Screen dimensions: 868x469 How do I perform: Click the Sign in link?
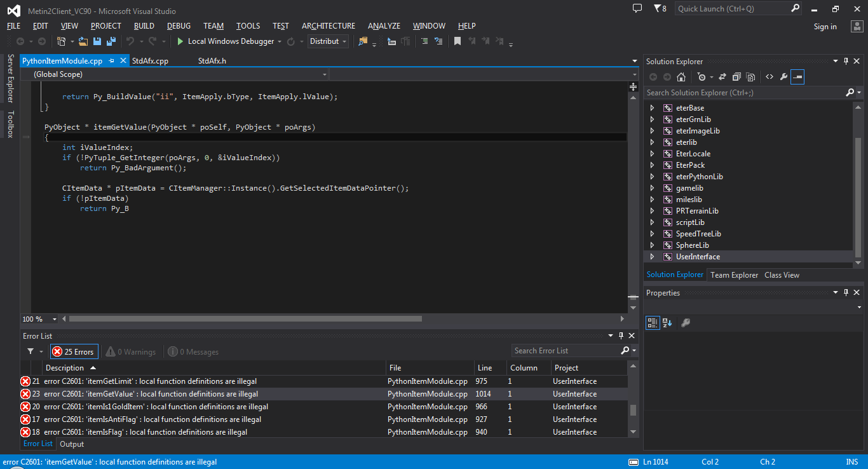[x=825, y=27]
